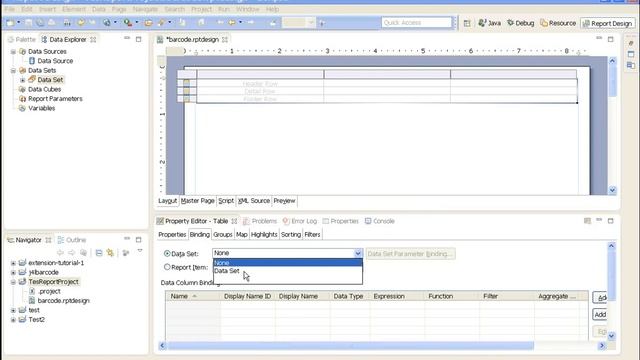The width and height of the screenshot is (640, 360).
Task: Open the XML Source tab
Action: 253,201
